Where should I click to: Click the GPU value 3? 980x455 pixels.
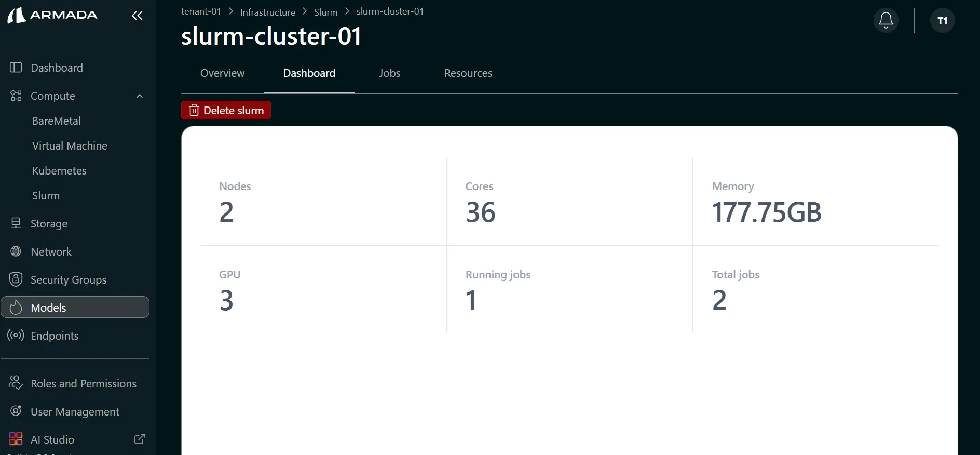pyautogui.click(x=226, y=300)
